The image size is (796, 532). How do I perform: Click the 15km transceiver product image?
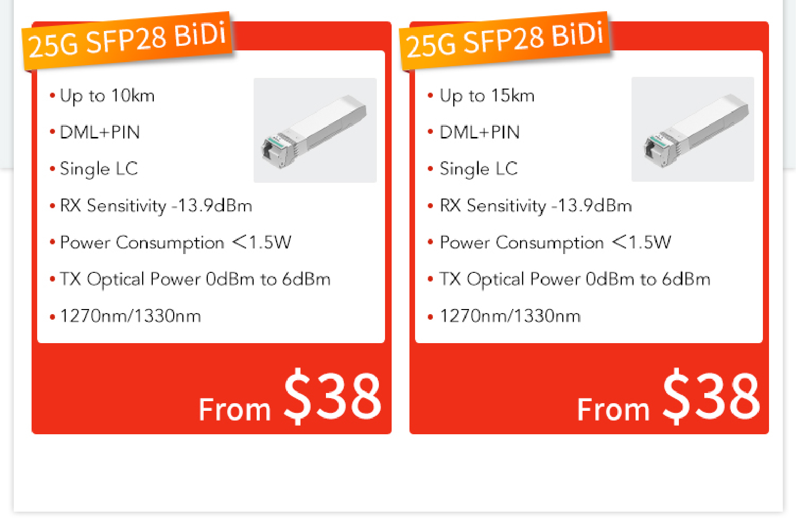(x=693, y=129)
